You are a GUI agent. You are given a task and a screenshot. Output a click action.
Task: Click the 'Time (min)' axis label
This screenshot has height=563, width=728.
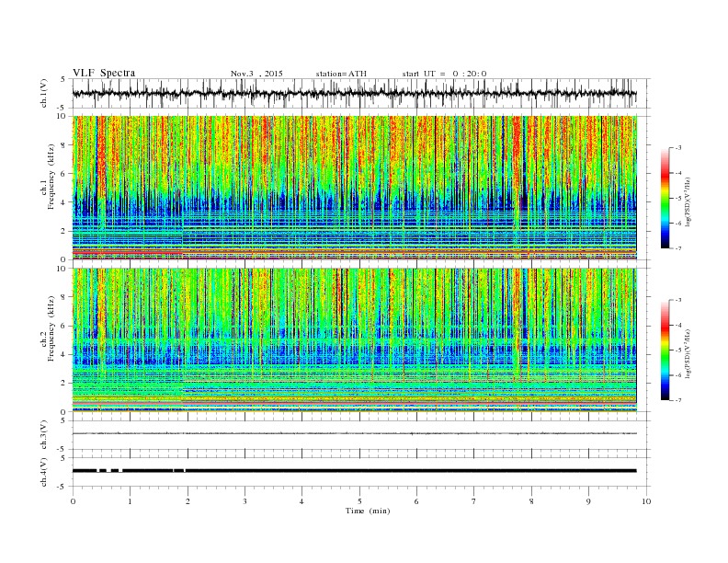(x=368, y=511)
